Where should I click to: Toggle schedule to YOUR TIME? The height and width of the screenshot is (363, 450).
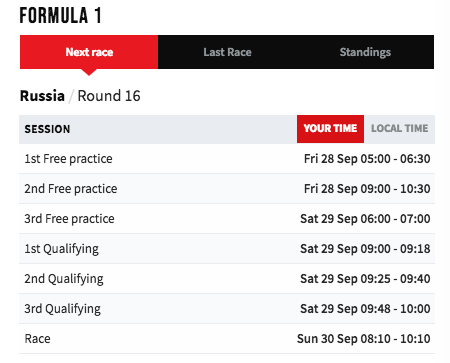(x=330, y=129)
